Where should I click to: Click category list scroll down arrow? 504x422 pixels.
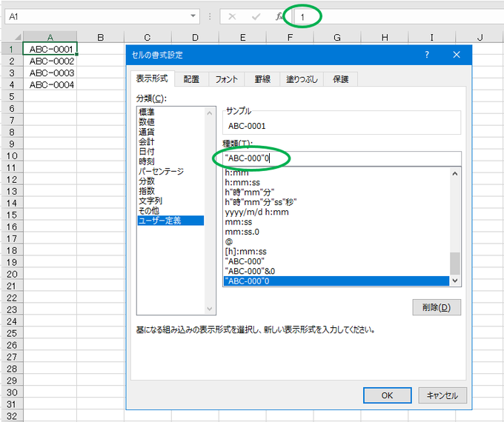click(210, 309)
